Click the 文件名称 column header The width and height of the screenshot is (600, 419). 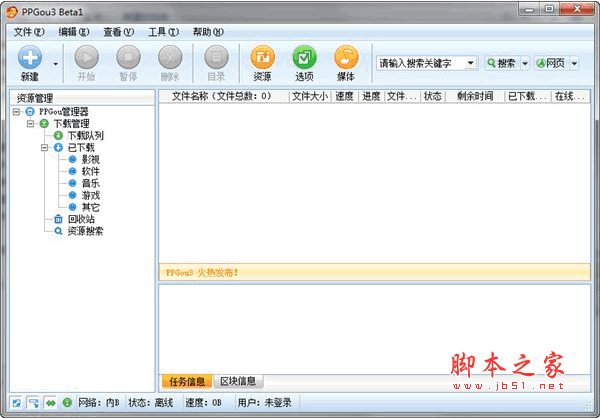224,96
